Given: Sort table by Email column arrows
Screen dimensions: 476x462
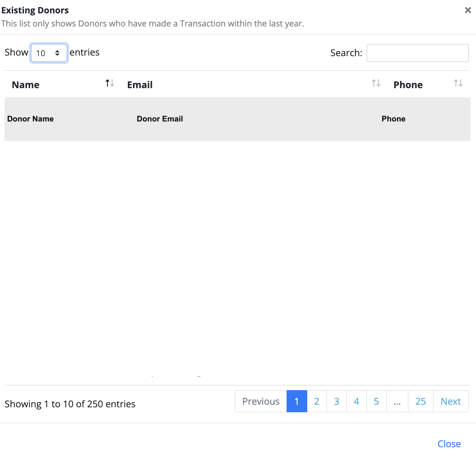Looking at the screenshot, I should (376, 83).
